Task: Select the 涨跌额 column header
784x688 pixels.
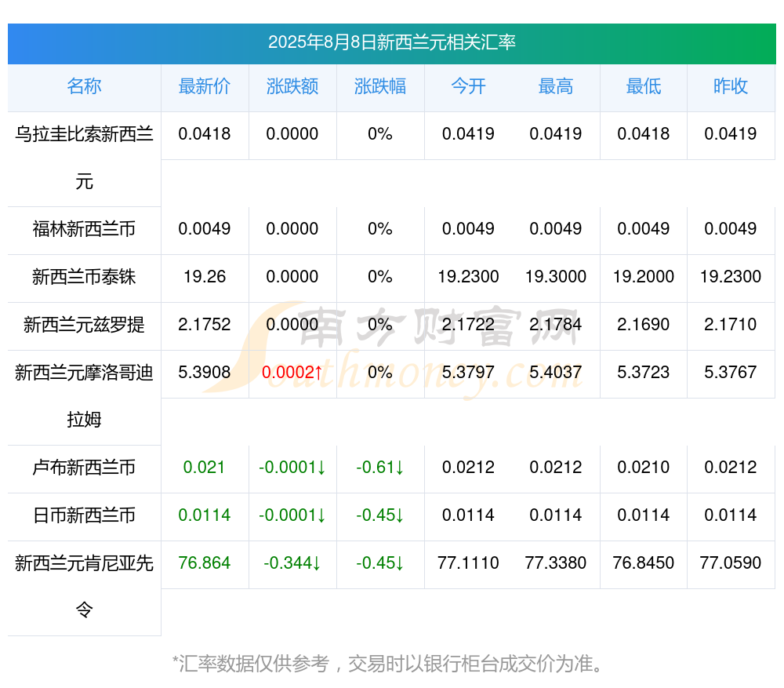Action: (x=292, y=86)
